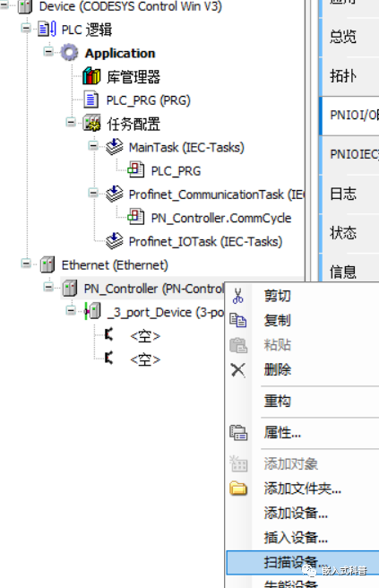Image resolution: width=379 pixels, height=588 pixels.
Task: Select 添加设备 in the context menu
Action: tap(296, 513)
